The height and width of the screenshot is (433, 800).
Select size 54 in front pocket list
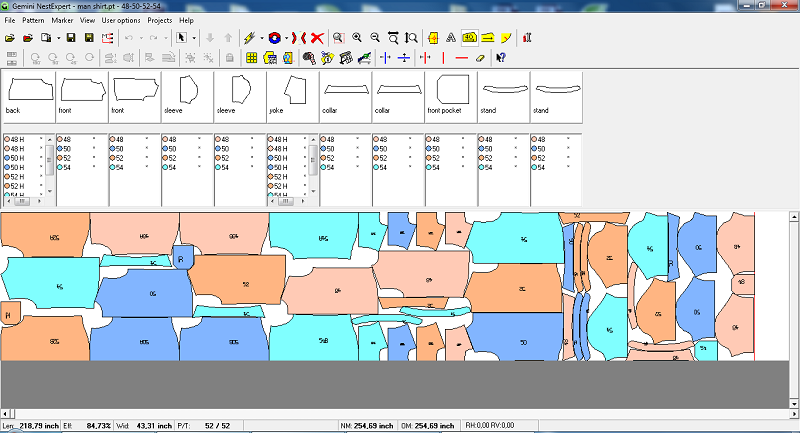click(x=447, y=167)
